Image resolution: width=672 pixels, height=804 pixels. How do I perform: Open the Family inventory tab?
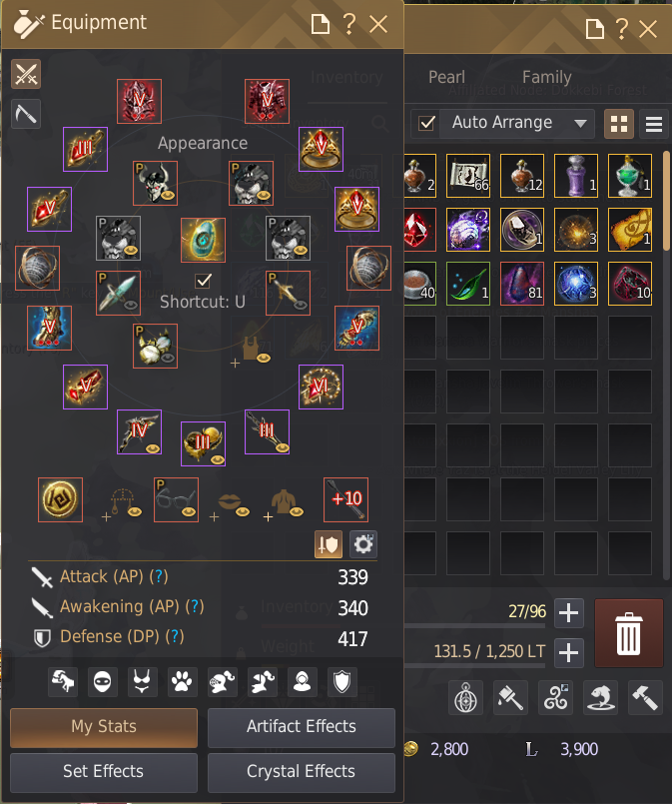[547, 77]
